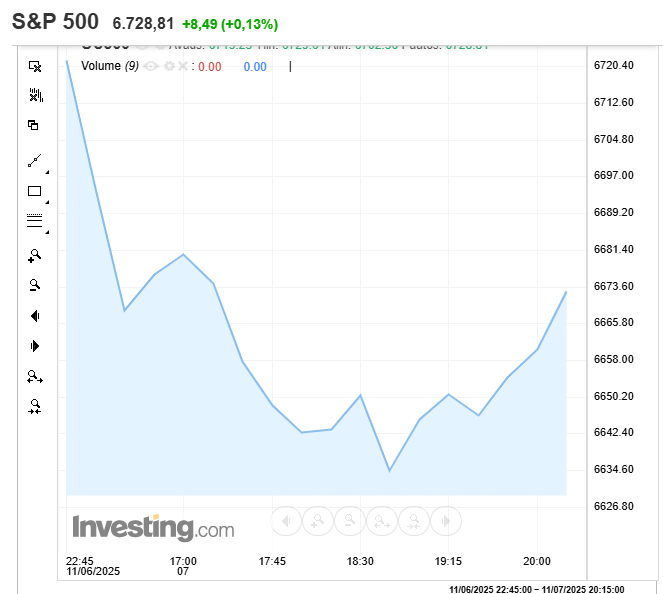
Task: Expand the rectangle tool options arrow
Action: 47,202
